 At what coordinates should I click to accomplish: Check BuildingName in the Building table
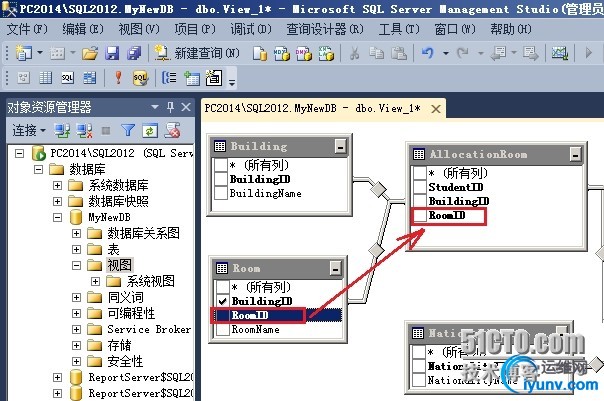point(220,193)
